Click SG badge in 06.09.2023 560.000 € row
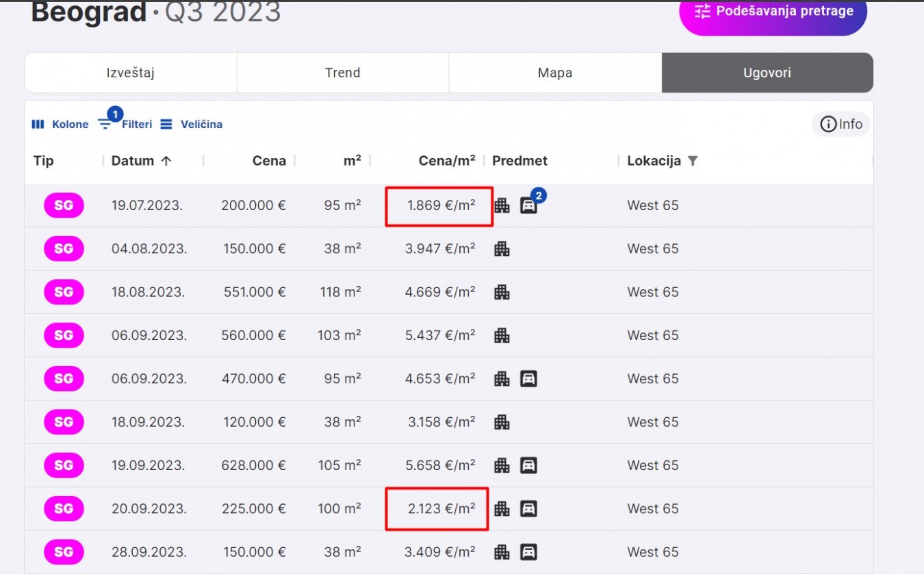Image resolution: width=924 pixels, height=574 pixels. (64, 335)
